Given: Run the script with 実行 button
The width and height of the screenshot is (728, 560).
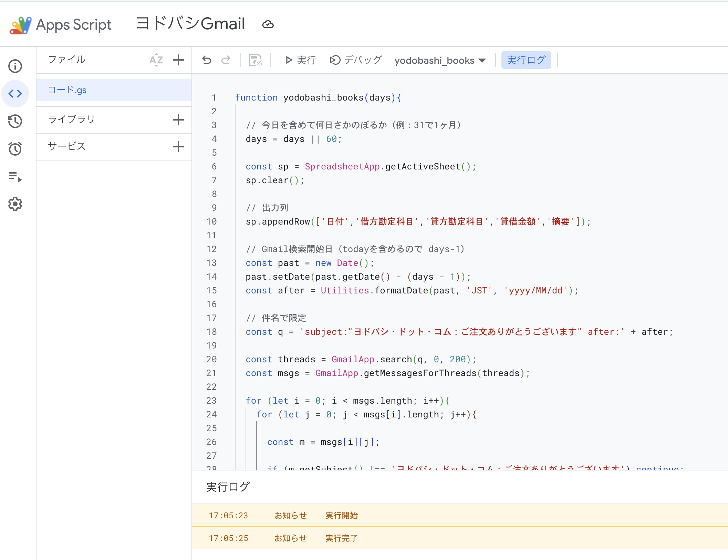Looking at the screenshot, I should [x=301, y=60].
